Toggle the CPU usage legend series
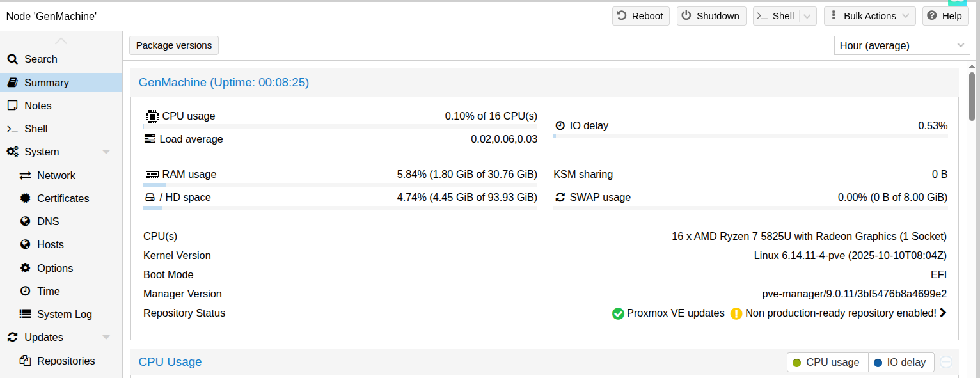This screenshot has width=980, height=378. pos(826,362)
